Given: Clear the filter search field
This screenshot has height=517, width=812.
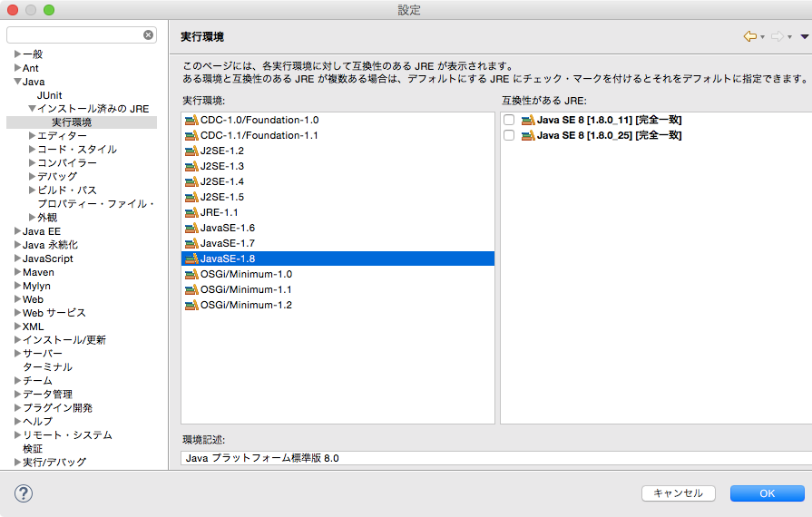Looking at the screenshot, I should [x=148, y=34].
